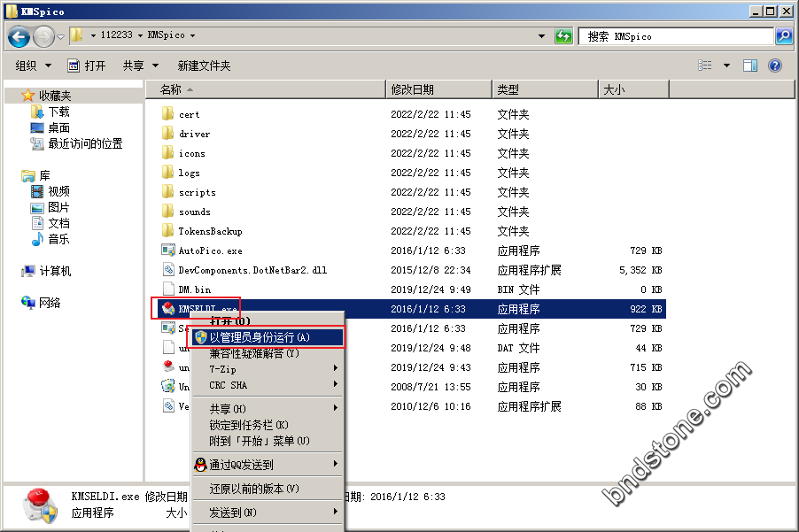Select the logs folder icon
The image size is (799, 532).
click(x=167, y=172)
